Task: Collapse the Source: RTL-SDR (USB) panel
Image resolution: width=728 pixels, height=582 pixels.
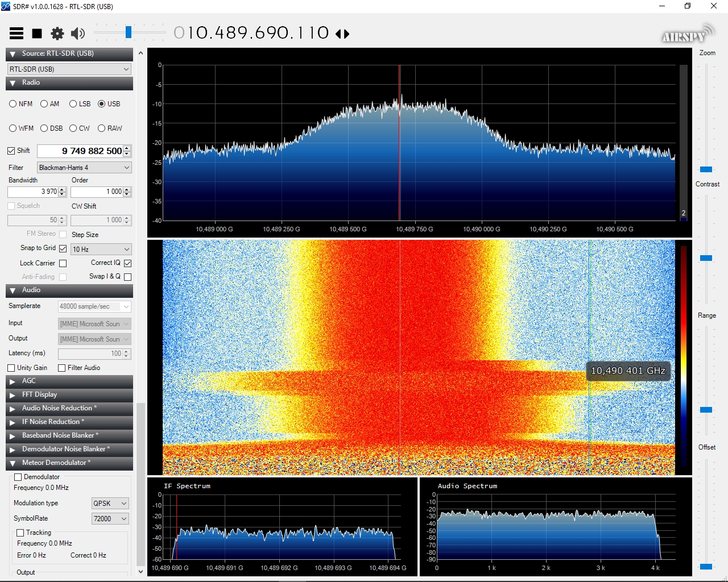Action: pyautogui.click(x=69, y=54)
